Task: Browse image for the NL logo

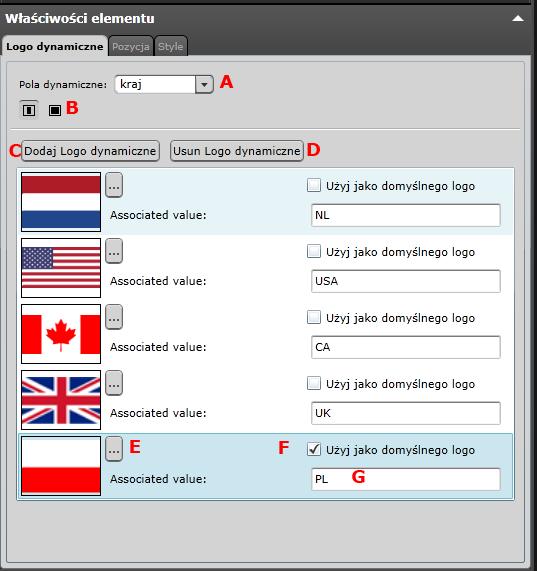Action: click(x=114, y=185)
